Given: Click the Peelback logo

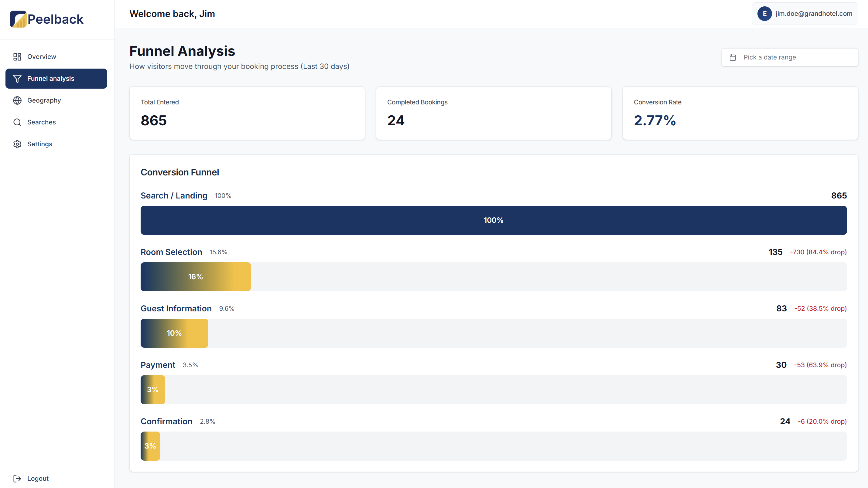Looking at the screenshot, I should (x=46, y=19).
